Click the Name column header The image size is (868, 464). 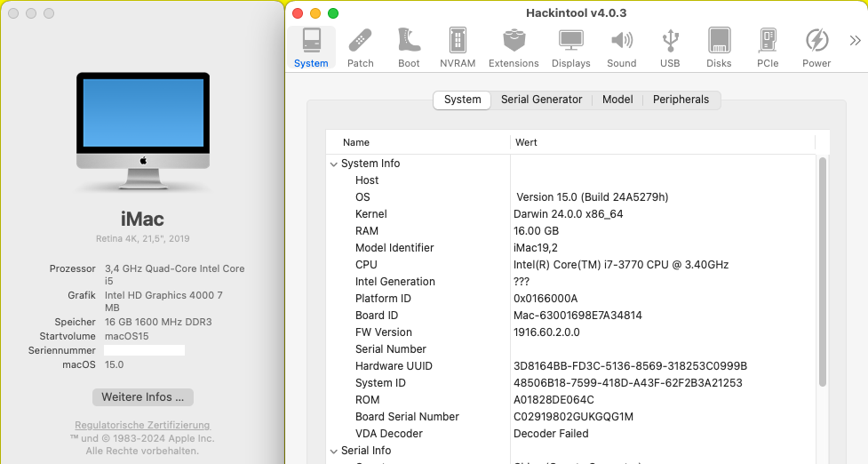click(x=418, y=142)
